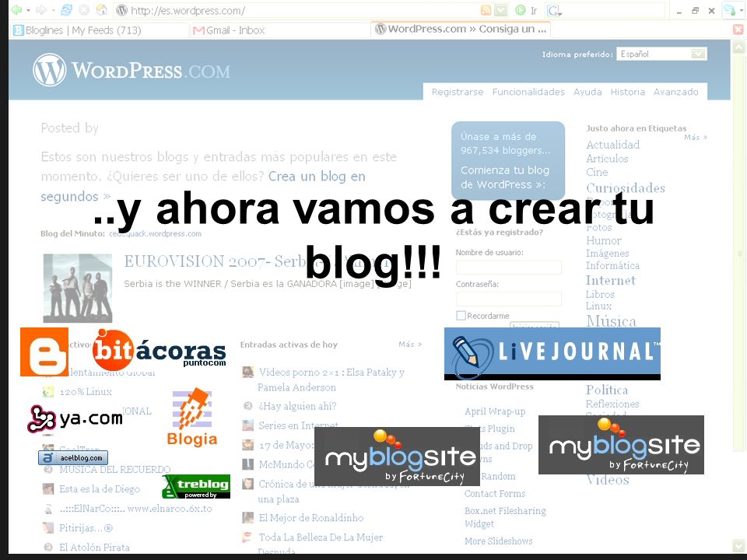Open the Informática tag
Image resolution: width=747 pixels, height=560 pixels.
point(612,265)
